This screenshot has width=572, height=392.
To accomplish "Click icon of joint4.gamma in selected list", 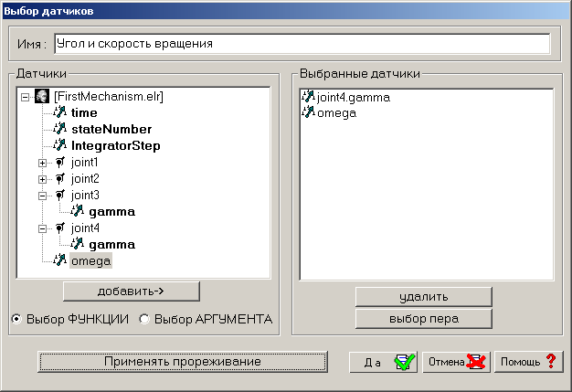I will click(308, 97).
